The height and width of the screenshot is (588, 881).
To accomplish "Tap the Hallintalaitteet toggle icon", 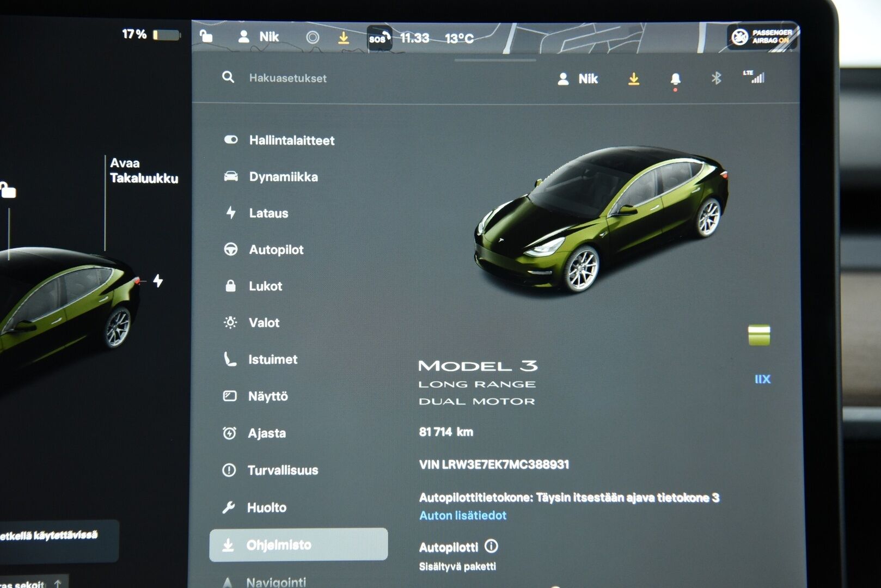I will [231, 139].
